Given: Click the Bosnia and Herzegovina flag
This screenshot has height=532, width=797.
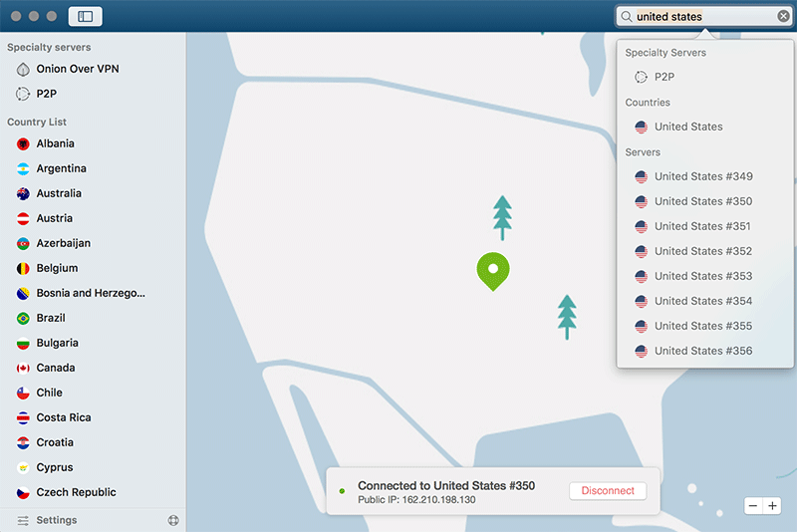Looking at the screenshot, I should tap(23, 293).
